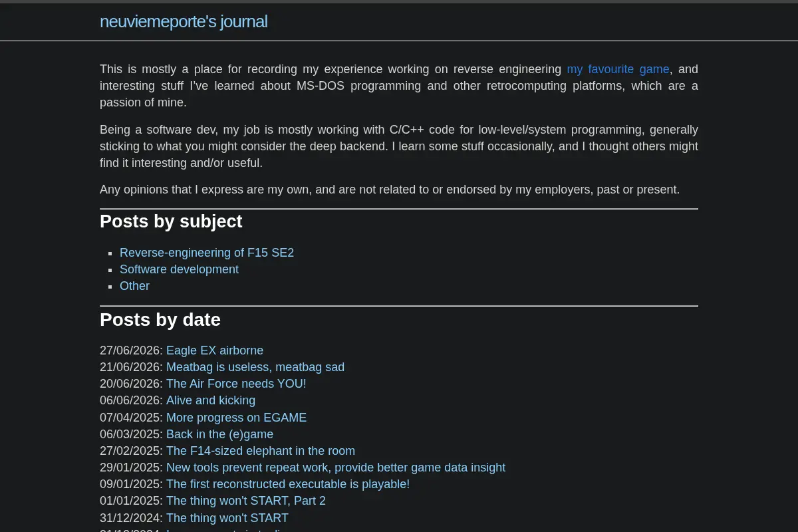Open the Software development subject
This screenshot has width=798, height=532.
tap(179, 269)
